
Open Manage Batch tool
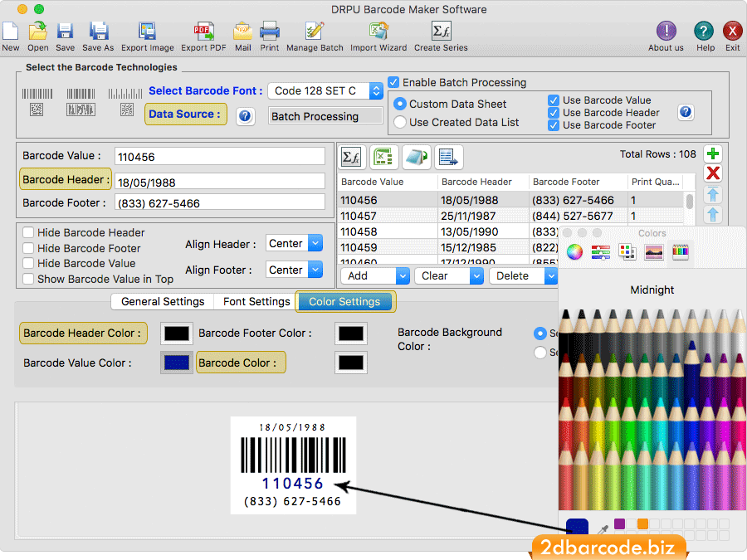coord(315,32)
